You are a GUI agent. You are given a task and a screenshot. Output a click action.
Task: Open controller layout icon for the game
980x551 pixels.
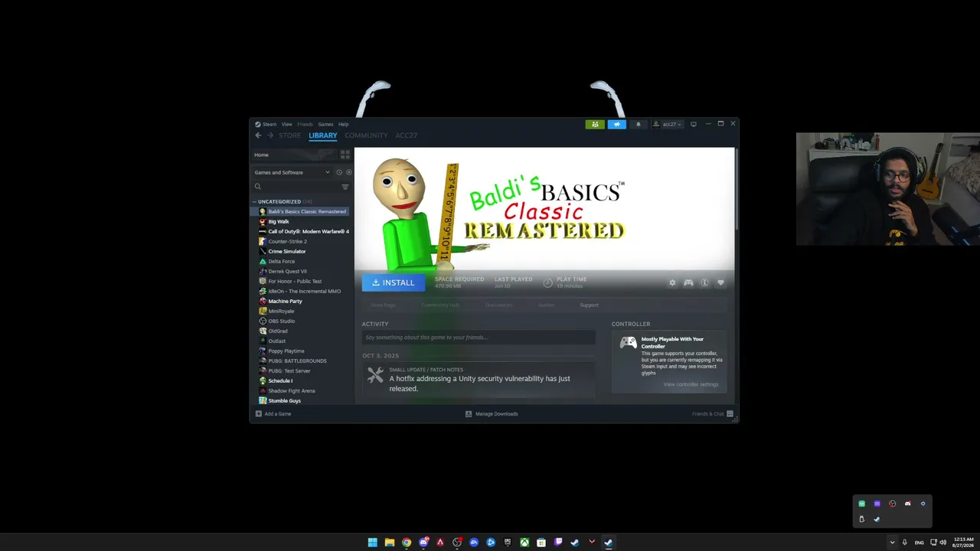click(688, 282)
